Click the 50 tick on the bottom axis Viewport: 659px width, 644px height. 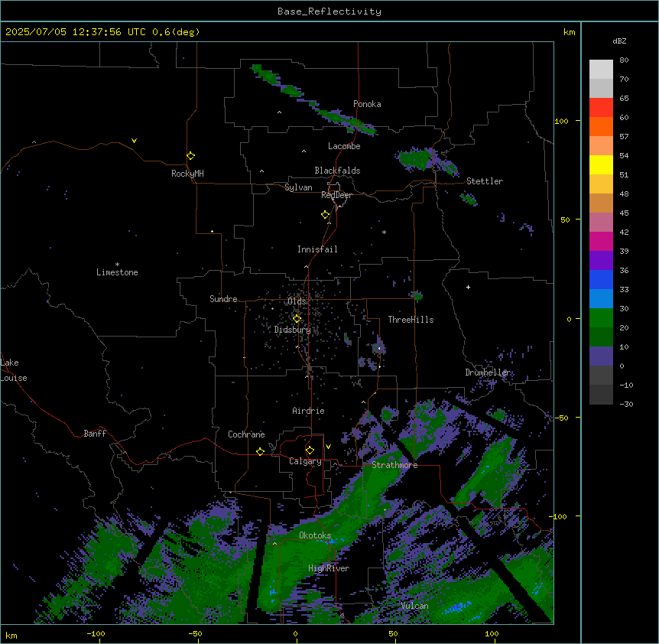[x=393, y=633]
